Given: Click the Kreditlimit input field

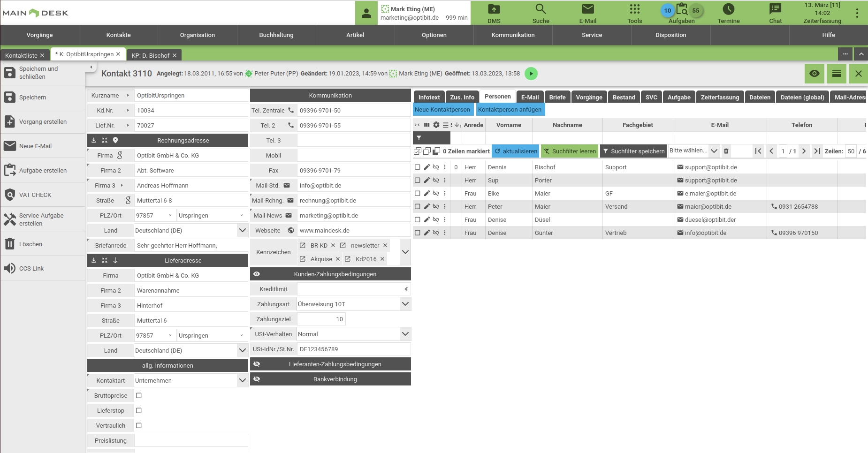Looking at the screenshot, I should pyautogui.click(x=354, y=289).
